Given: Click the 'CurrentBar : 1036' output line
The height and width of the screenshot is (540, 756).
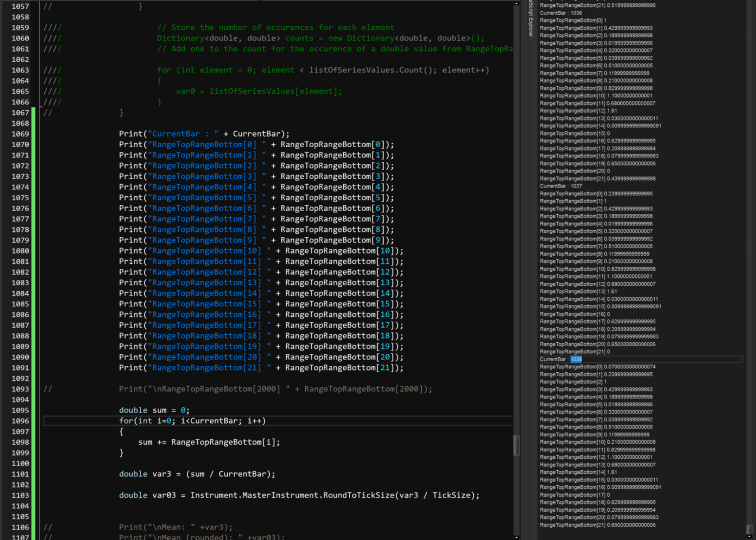Looking at the screenshot, I should click(x=561, y=13).
